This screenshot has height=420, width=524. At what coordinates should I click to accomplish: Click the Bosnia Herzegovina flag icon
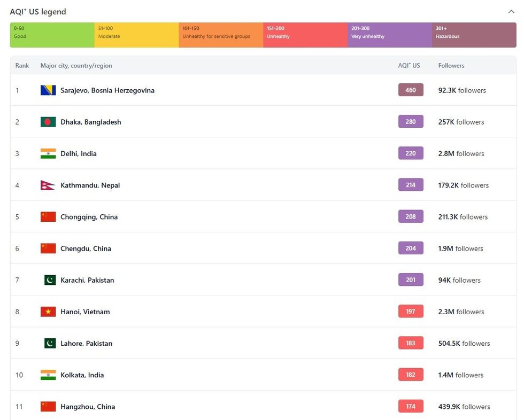pos(48,90)
